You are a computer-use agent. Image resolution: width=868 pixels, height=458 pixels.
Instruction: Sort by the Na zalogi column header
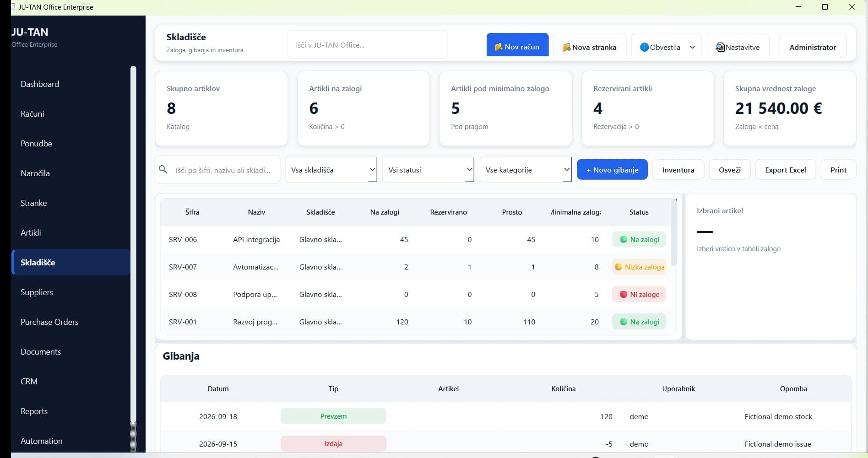(x=385, y=212)
